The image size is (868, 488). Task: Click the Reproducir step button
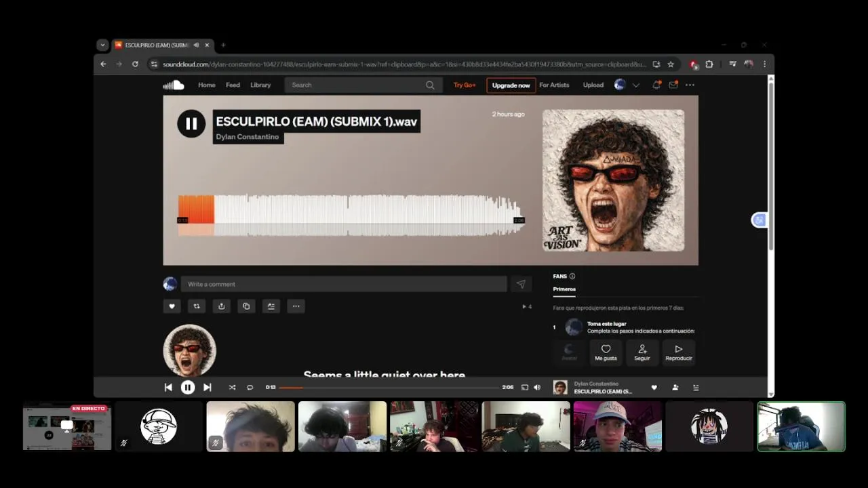pyautogui.click(x=679, y=352)
